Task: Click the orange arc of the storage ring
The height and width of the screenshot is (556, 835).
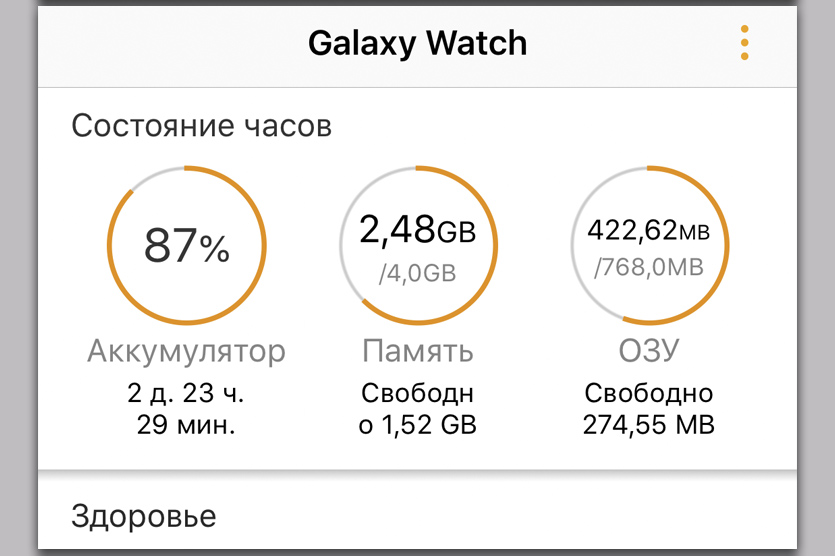Action: click(x=495, y=245)
